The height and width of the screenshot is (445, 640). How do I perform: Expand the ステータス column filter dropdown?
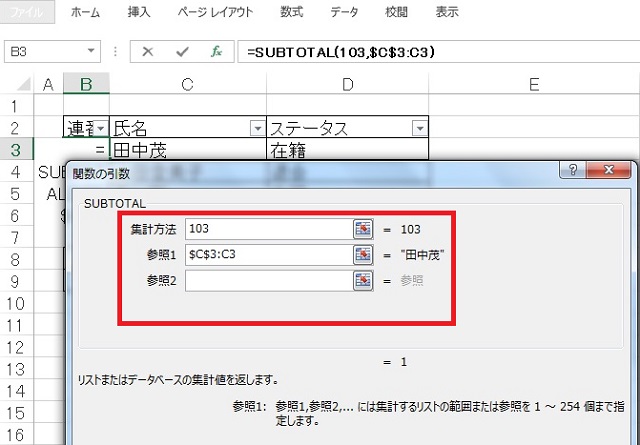(418, 128)
